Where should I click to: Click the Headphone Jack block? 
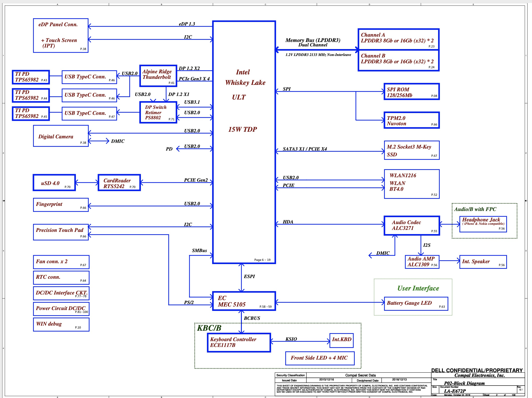[483, 224]
